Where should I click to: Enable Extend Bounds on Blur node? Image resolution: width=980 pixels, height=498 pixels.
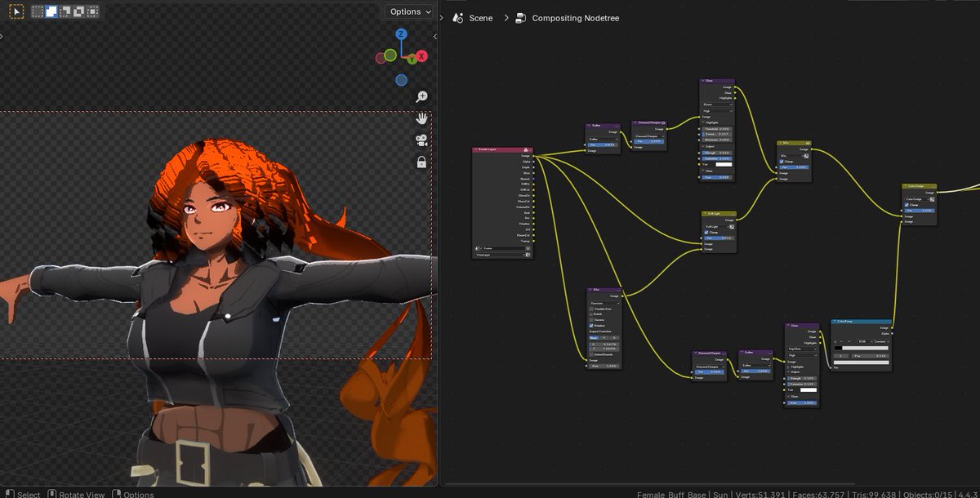coord(591,354)
